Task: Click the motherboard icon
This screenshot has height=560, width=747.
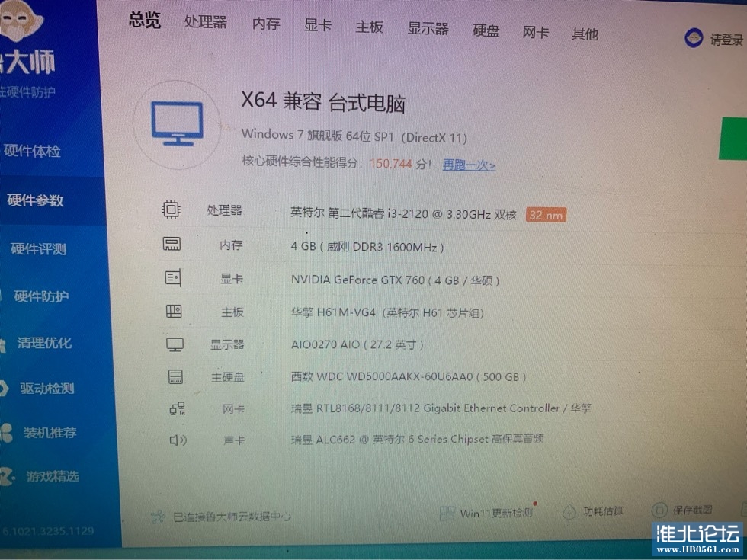Action: pyautogui.click(x=174, y=312)
